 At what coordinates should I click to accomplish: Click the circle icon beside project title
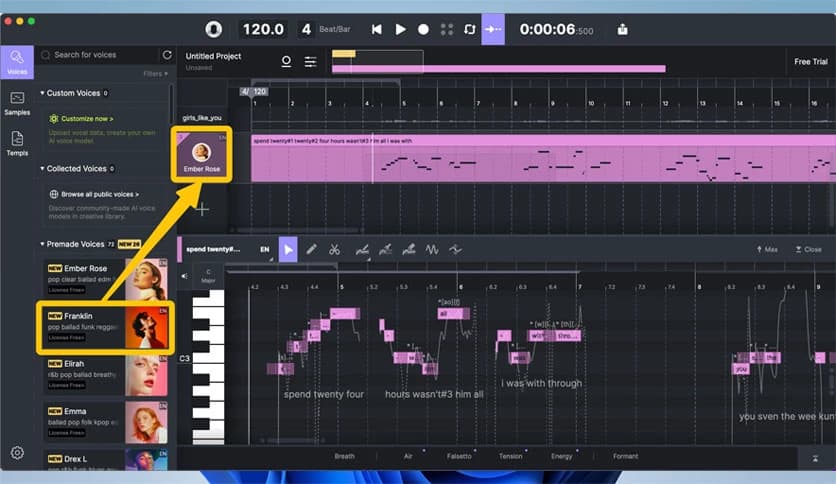pos(286,62)
